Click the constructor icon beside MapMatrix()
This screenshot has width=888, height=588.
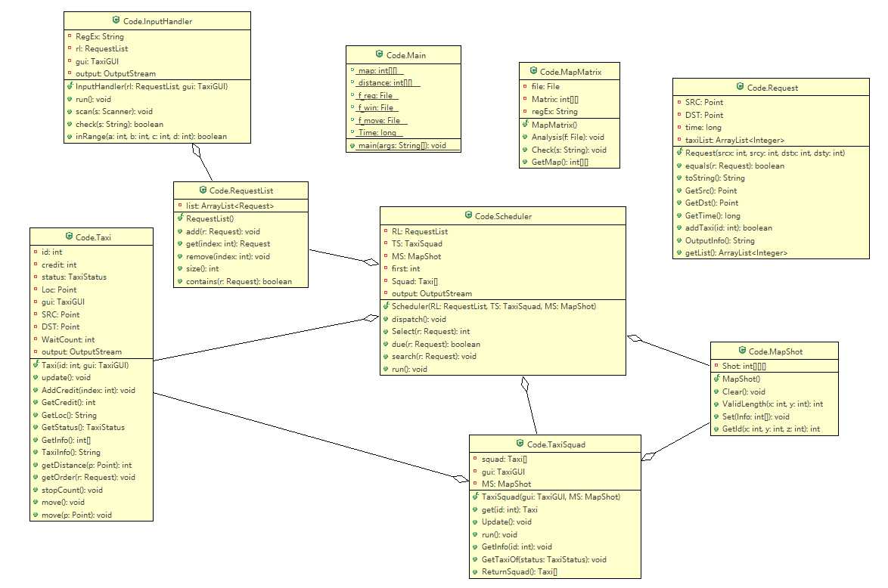526,124
